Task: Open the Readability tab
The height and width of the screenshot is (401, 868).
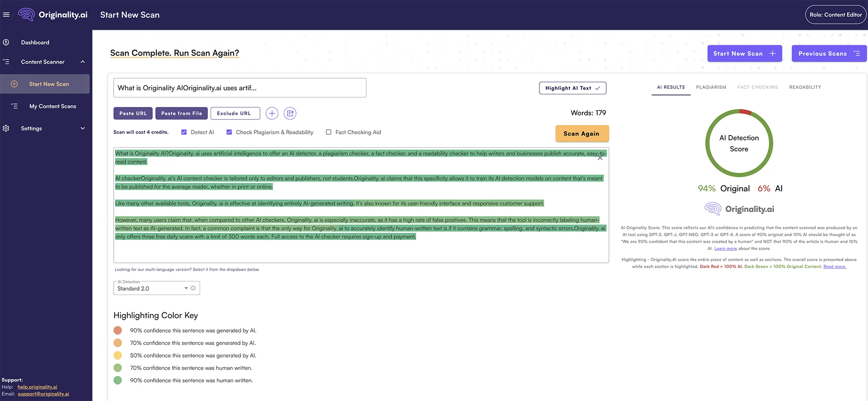Action: click(x=805, y=87)
